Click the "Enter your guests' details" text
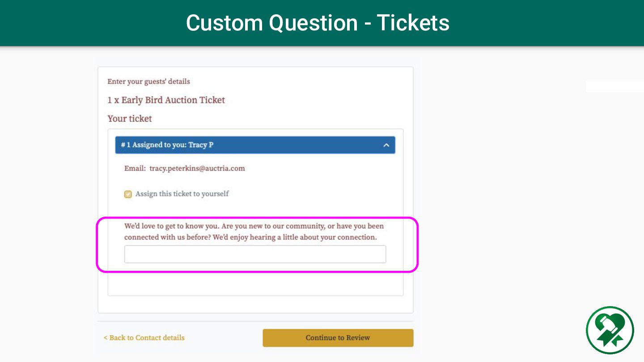The width and height of the screenshot is (644, 362). pos(148,81)
